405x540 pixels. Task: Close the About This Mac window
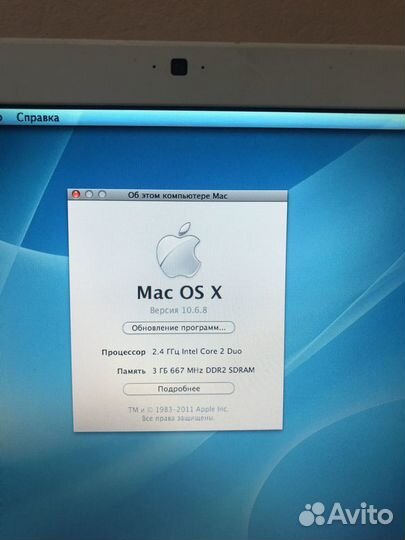[76, 195]
